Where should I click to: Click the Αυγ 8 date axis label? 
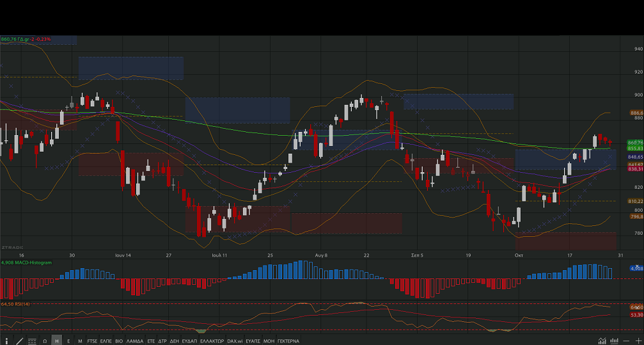tap(321, 255)
